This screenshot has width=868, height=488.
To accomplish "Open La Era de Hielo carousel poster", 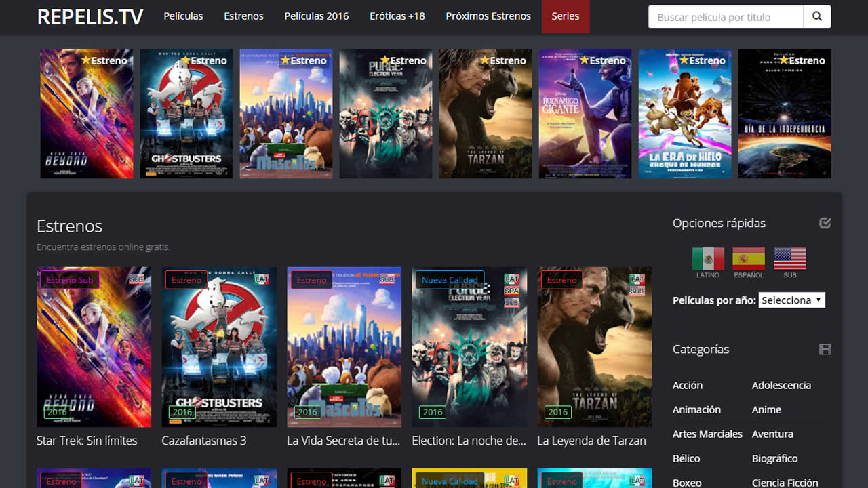I will (685, 114).
